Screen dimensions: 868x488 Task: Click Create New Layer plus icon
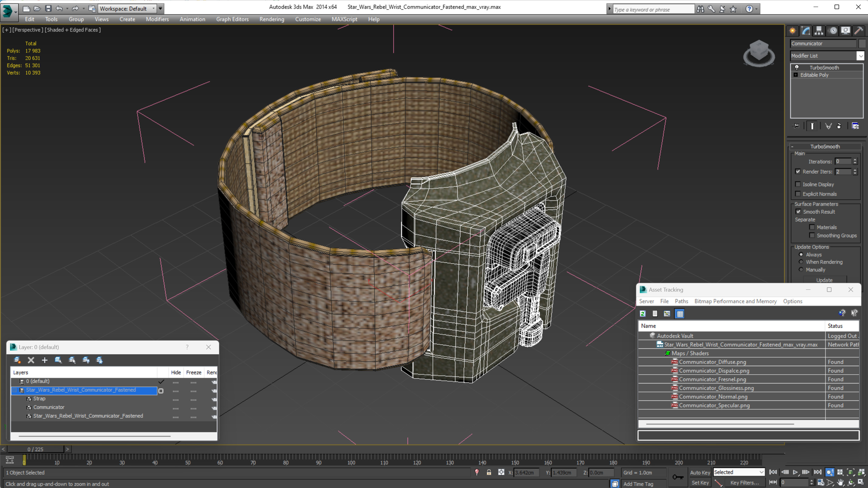(x=44, y=360)
